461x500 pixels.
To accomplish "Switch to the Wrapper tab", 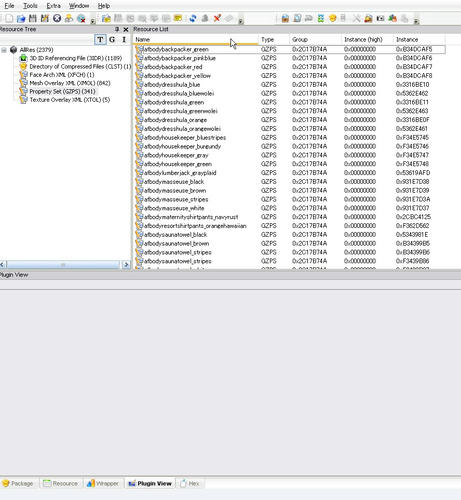I will pos(103,483).
